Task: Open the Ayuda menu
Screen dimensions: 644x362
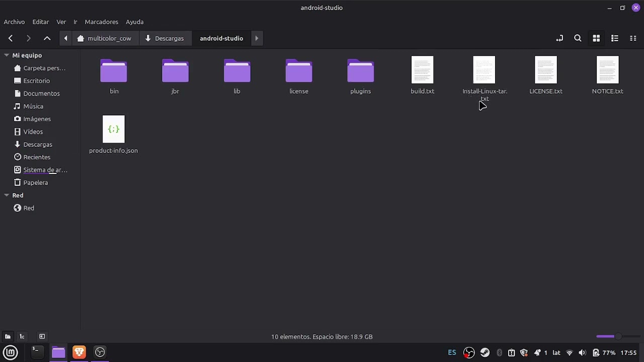Action: coord(135,22)
